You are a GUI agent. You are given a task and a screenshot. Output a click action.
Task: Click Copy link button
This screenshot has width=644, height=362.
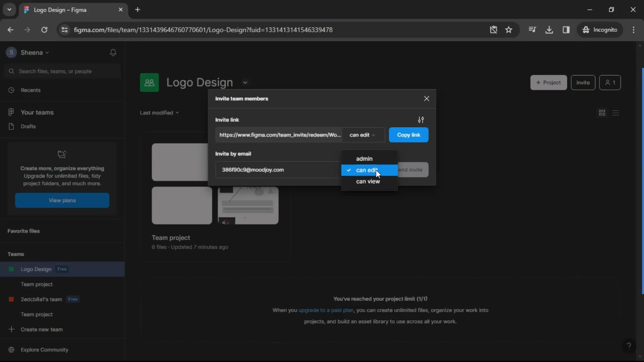[409, 135]
